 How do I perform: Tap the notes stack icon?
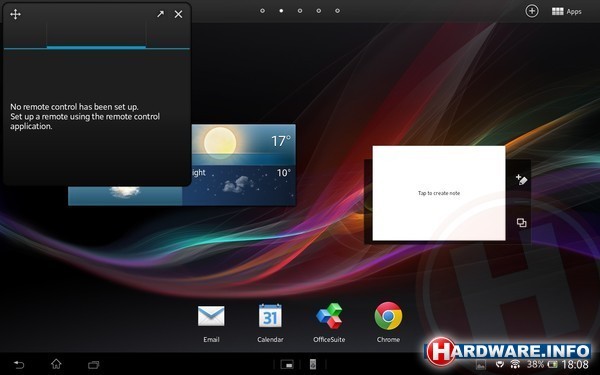tap(521, 222)
